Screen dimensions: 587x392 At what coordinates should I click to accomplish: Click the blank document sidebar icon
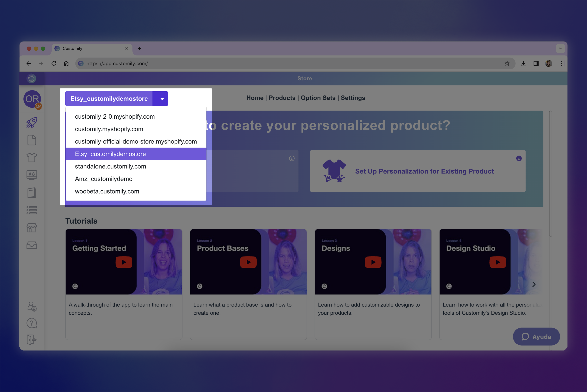point(32,140)
